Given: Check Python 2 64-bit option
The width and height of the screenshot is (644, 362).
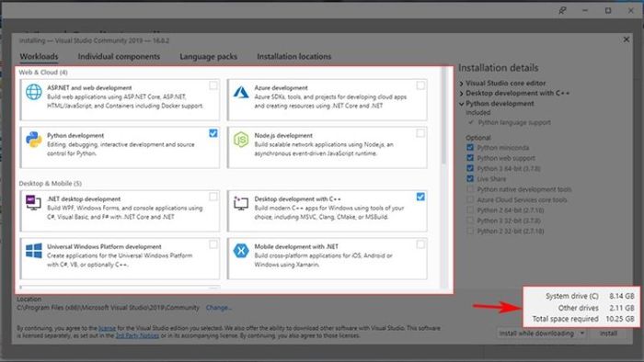Looking at the screenshot, I should (x=470, y=209).
